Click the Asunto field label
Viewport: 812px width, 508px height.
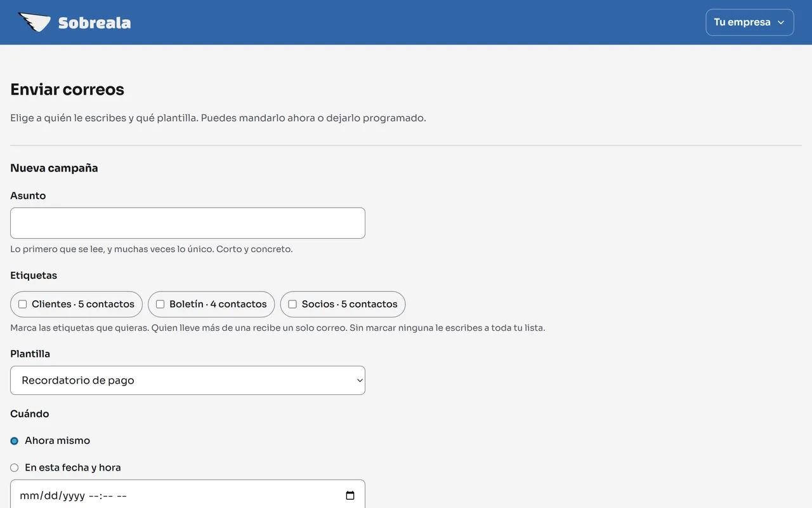point(28,196)
